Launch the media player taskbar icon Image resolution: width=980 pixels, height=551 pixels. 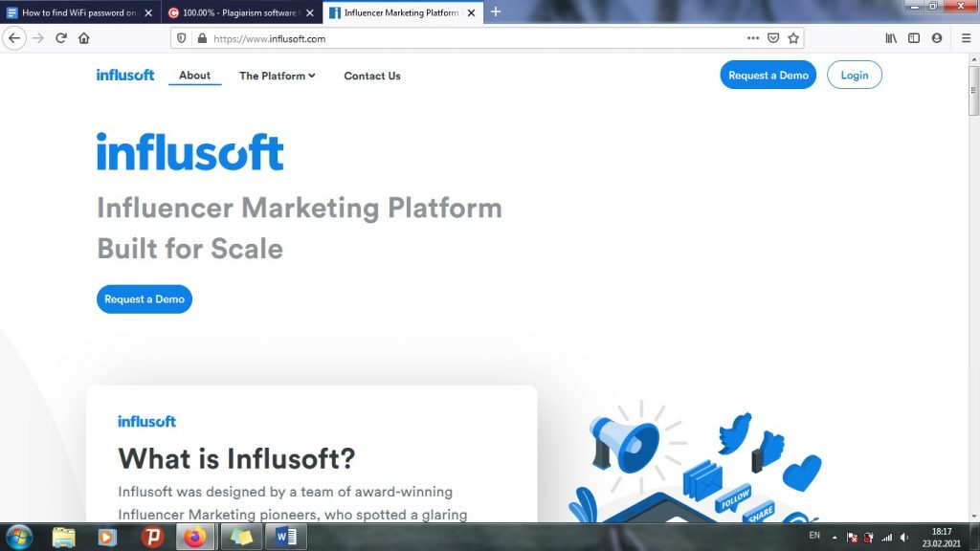[x=107, y=538]
